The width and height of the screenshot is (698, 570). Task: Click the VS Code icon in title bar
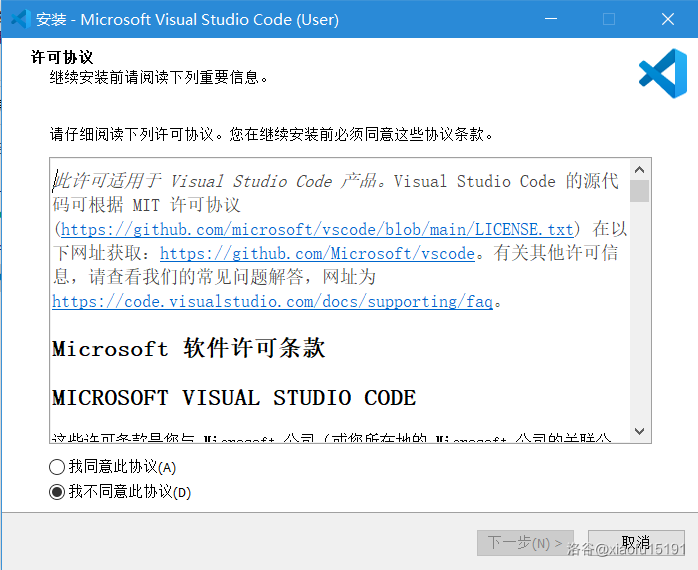click(x=20, y=19)
